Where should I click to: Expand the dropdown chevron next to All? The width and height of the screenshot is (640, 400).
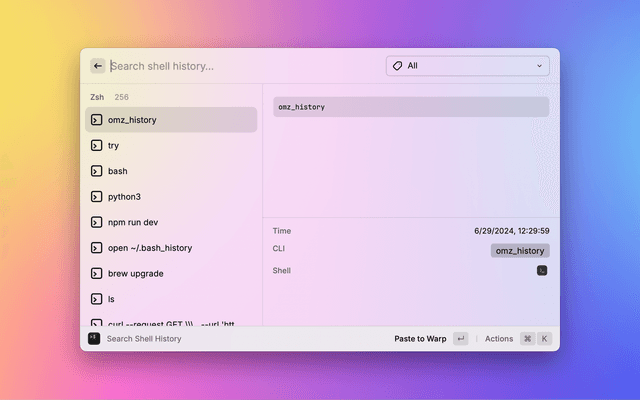pyautogui.click(x=540, y=66)
